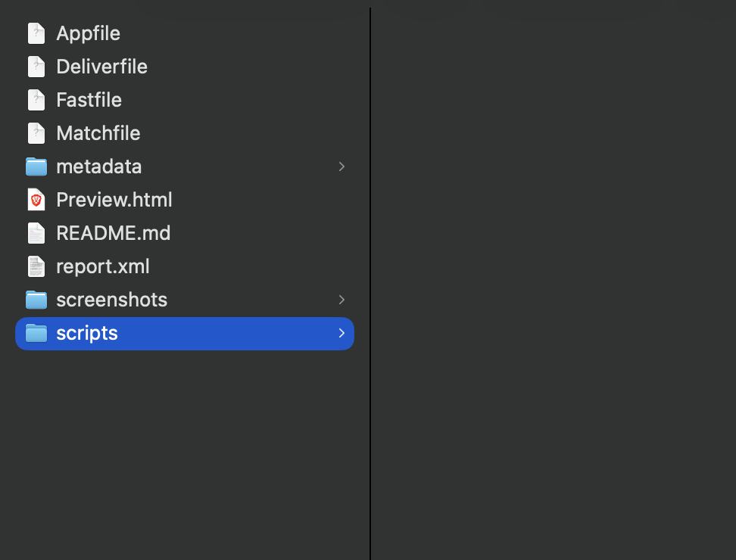Select the Fastfile name label
The height and width of the screenshot is (560, 736).
pyautogui.click(x=89, y=100)
